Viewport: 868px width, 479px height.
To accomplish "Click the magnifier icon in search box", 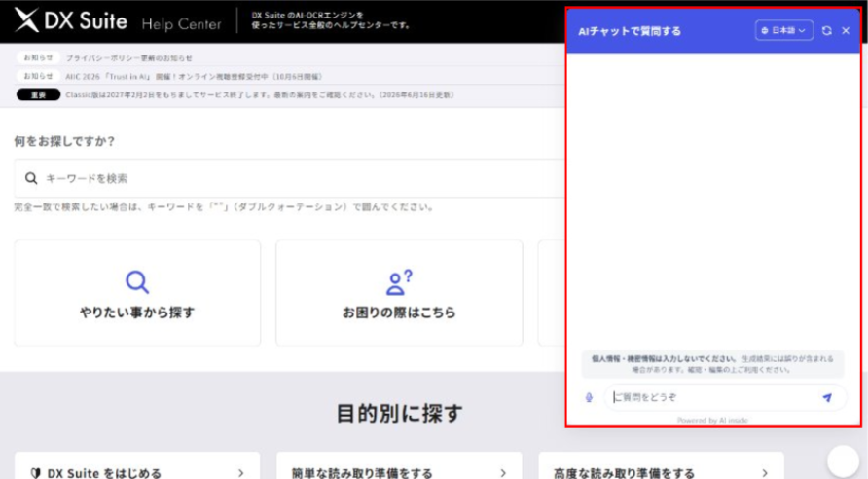I will [x=31, y=178].
